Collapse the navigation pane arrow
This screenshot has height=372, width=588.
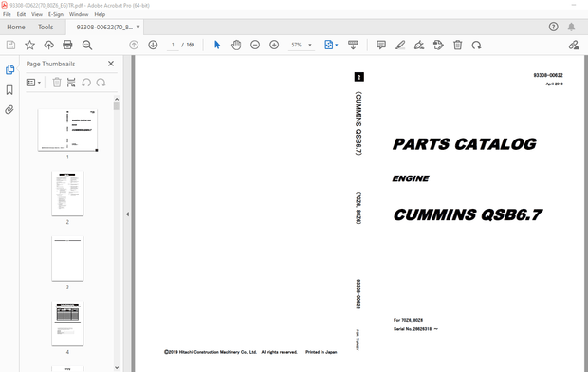(x=127, y=214)
